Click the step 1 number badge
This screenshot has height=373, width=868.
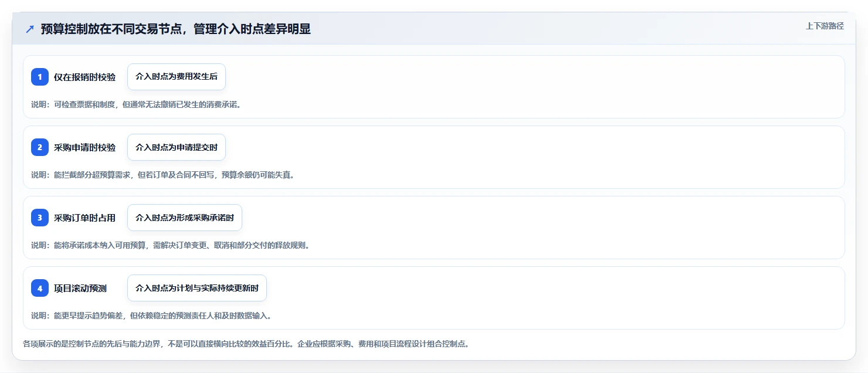40,77
